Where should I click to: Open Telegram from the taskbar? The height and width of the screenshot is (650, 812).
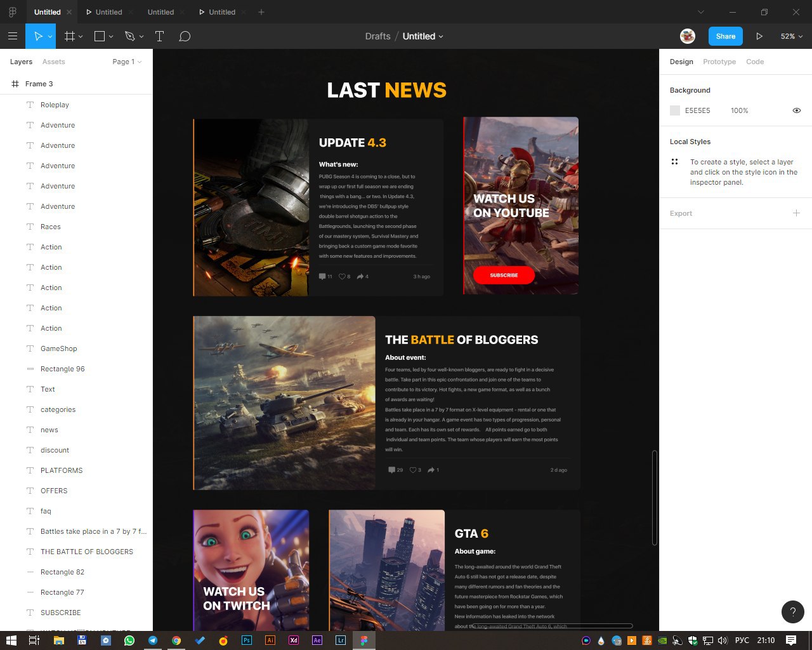[153, 640]
